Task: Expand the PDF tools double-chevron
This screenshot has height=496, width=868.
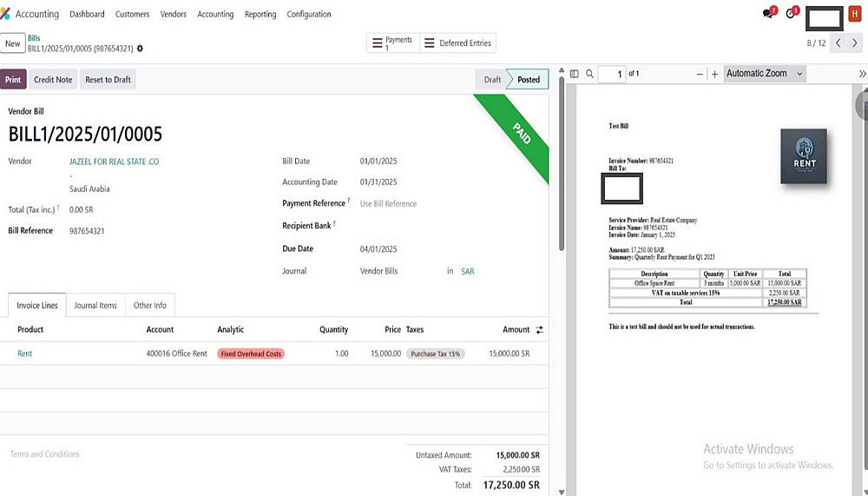Action: point(863,74)
